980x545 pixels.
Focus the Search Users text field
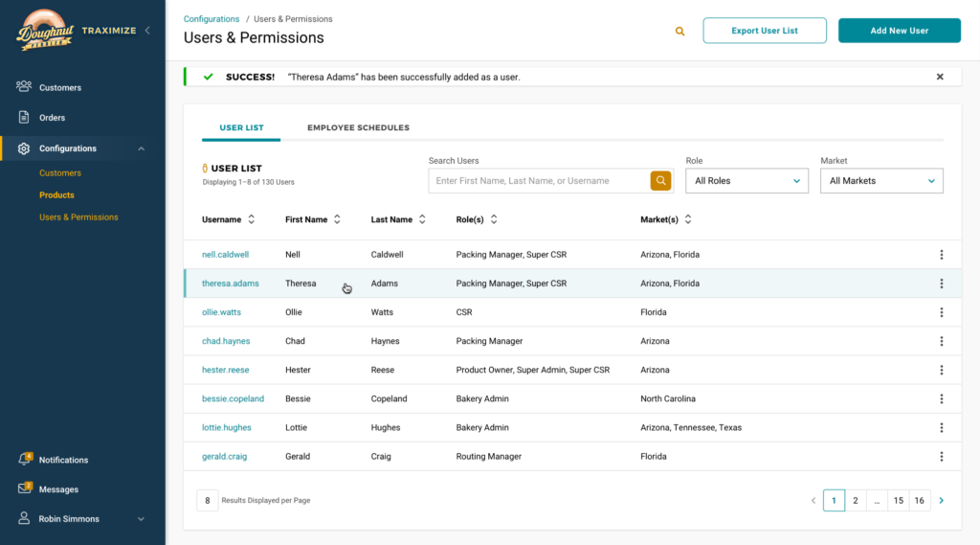tap(539, 181)
